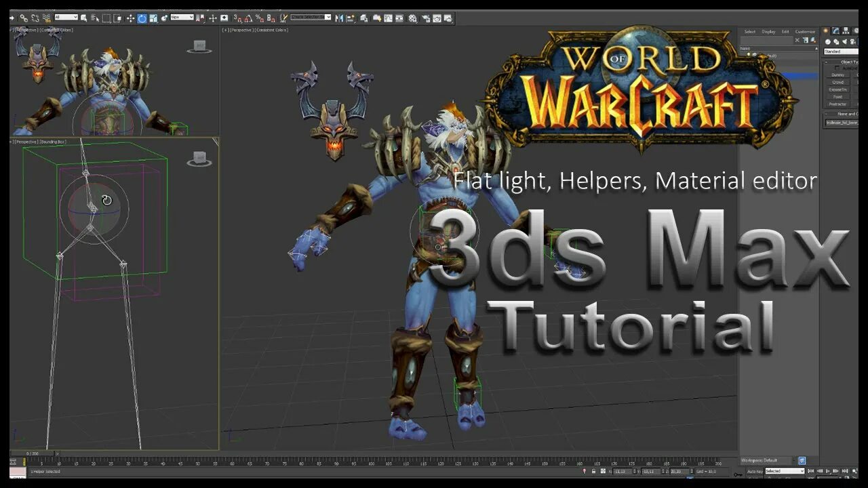Screen dimensions: 868x488
Task: Activate the Select and Rotate tool
Action: 142,18
